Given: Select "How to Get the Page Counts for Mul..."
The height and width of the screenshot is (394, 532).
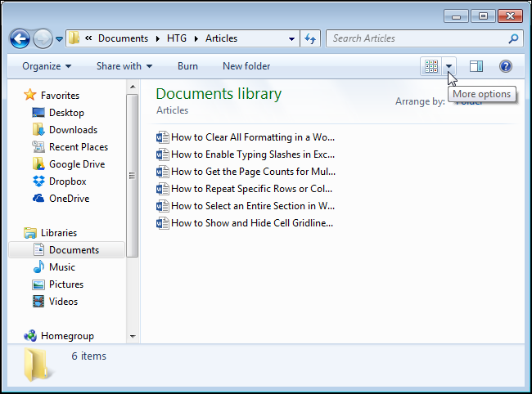Looking at the screenshot, I should tap(253, 172).
